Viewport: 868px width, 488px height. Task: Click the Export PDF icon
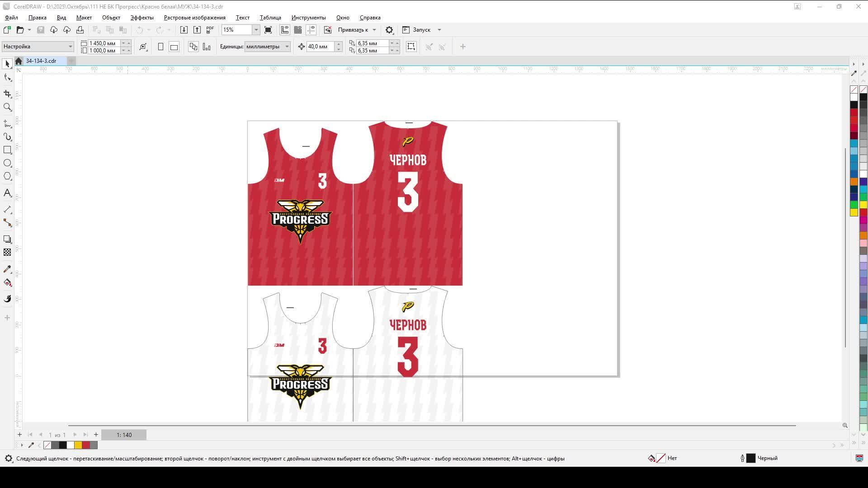pyautogui.click(x=210, y=30)
